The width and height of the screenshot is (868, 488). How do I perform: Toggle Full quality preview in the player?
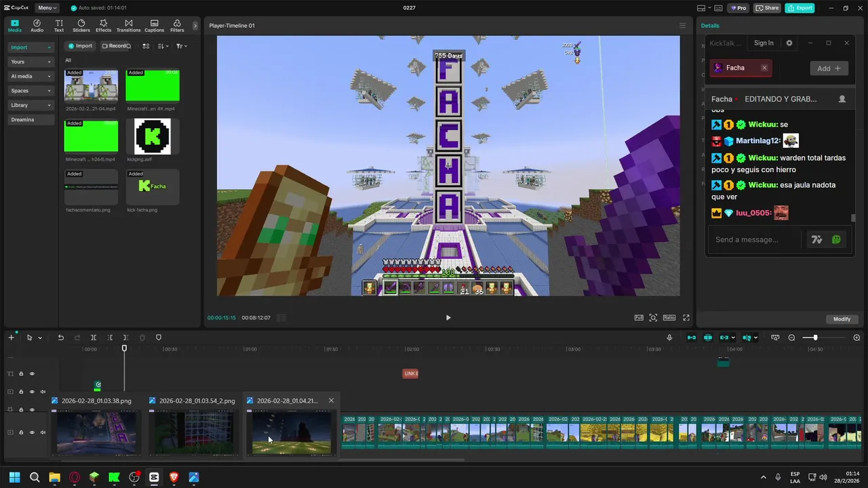[639, 317]
